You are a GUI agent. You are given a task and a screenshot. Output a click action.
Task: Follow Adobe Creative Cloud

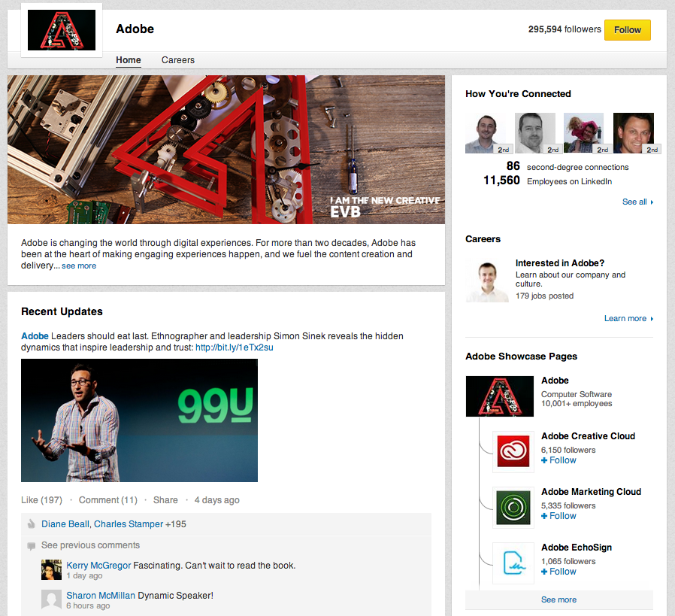point(558,460)
